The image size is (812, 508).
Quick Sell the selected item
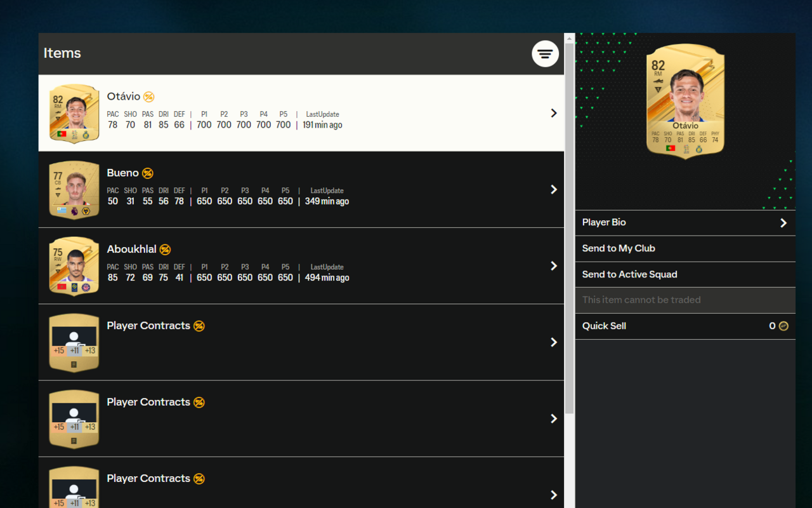point(685,326)
